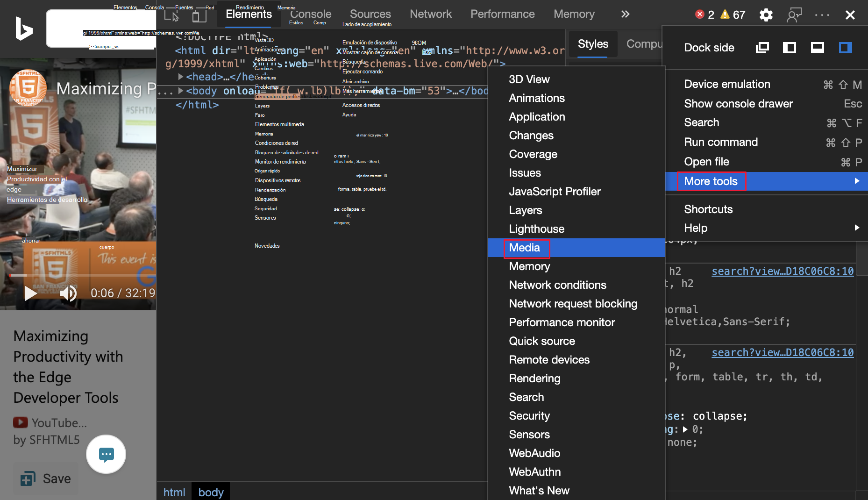This screenshot has width=868, height=500.
Task: Open DevTools settings gear icon
Action: (766, 15)
